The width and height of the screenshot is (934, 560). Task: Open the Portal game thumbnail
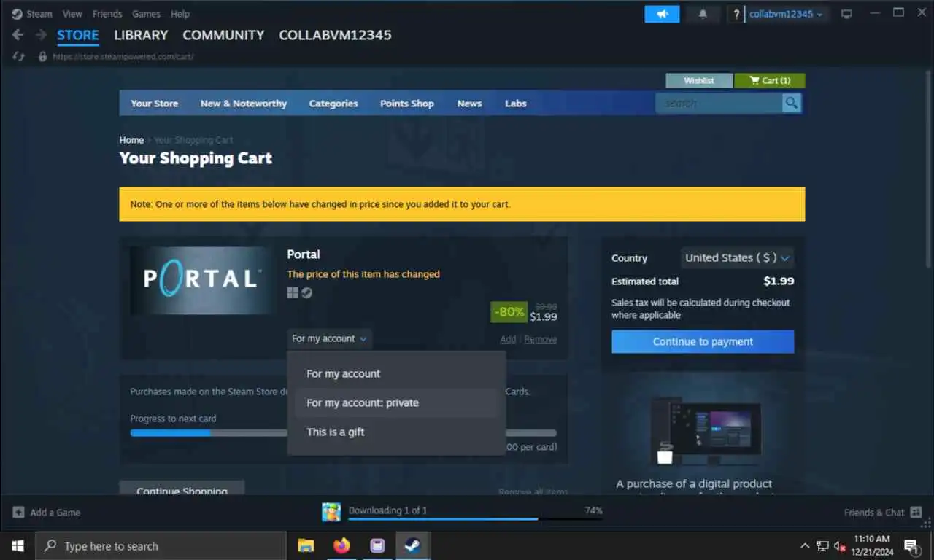pos(201,281)
